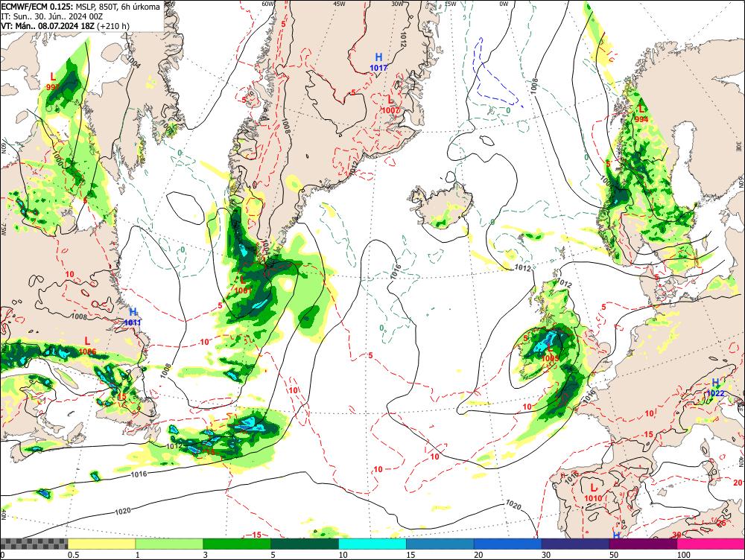Click the low pressure center 'L 994' over Scandinavia
The height and width of the screenshot is (560, 745).
point(641,113)
